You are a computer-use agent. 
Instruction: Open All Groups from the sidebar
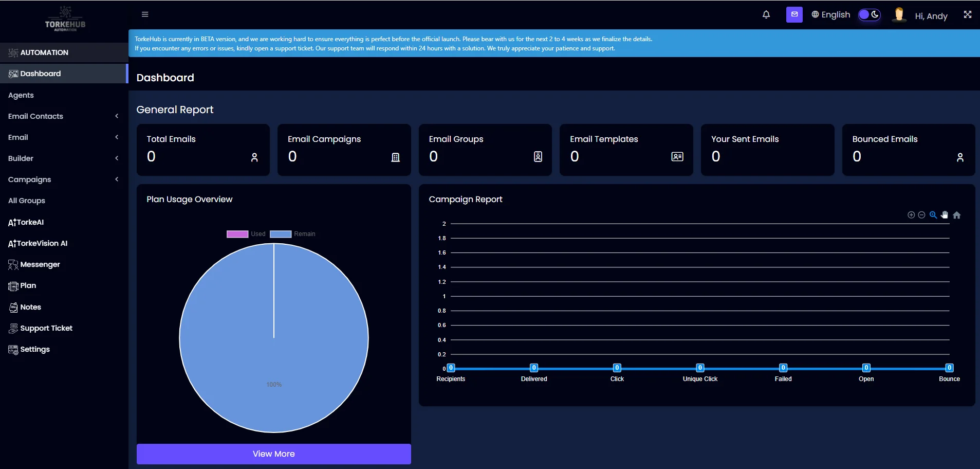tap(27, 201)
